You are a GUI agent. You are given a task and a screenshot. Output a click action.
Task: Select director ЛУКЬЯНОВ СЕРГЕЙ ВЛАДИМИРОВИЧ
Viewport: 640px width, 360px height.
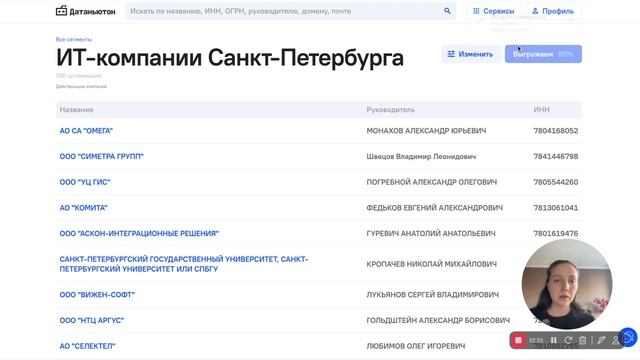[x=433, y=295]
